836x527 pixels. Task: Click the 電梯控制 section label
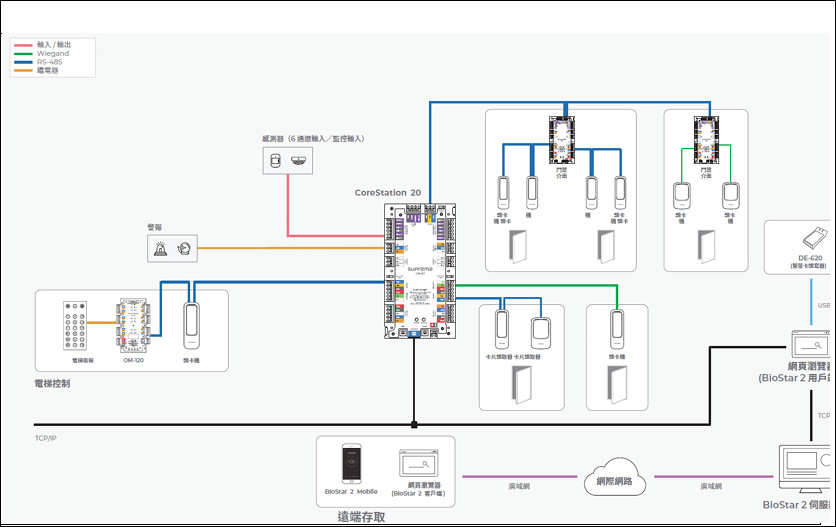point(52,383)
